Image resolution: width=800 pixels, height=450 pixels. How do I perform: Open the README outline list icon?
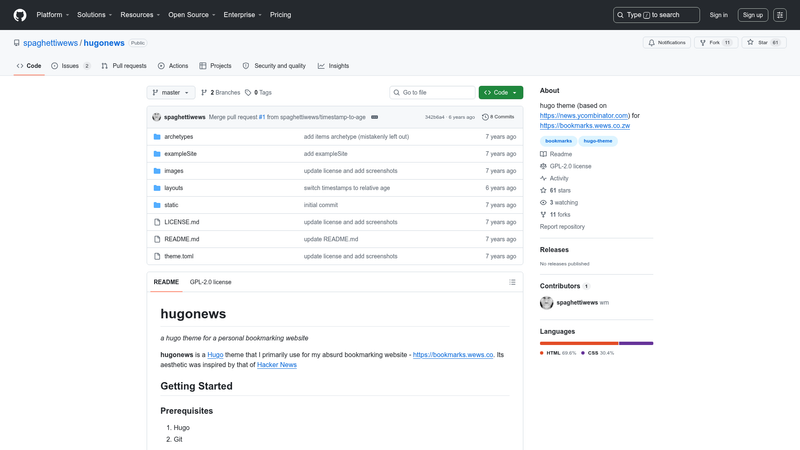point(512,282)
